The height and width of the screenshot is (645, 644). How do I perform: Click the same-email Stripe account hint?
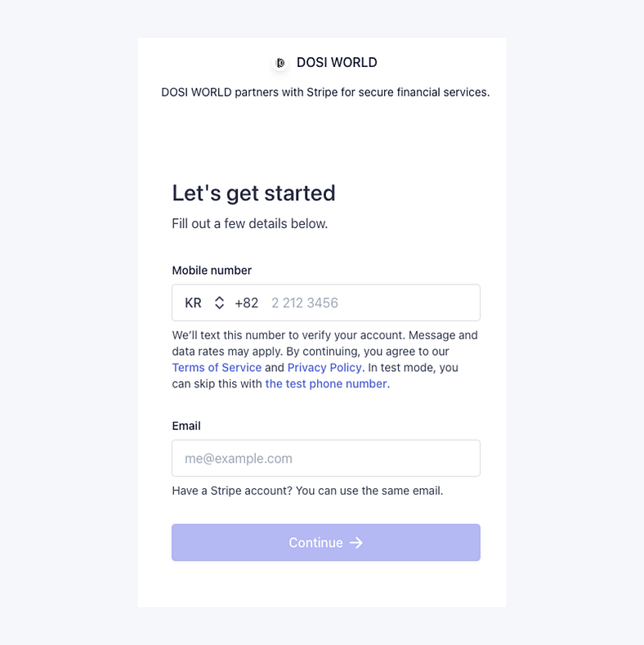click(x=307, y=491)
